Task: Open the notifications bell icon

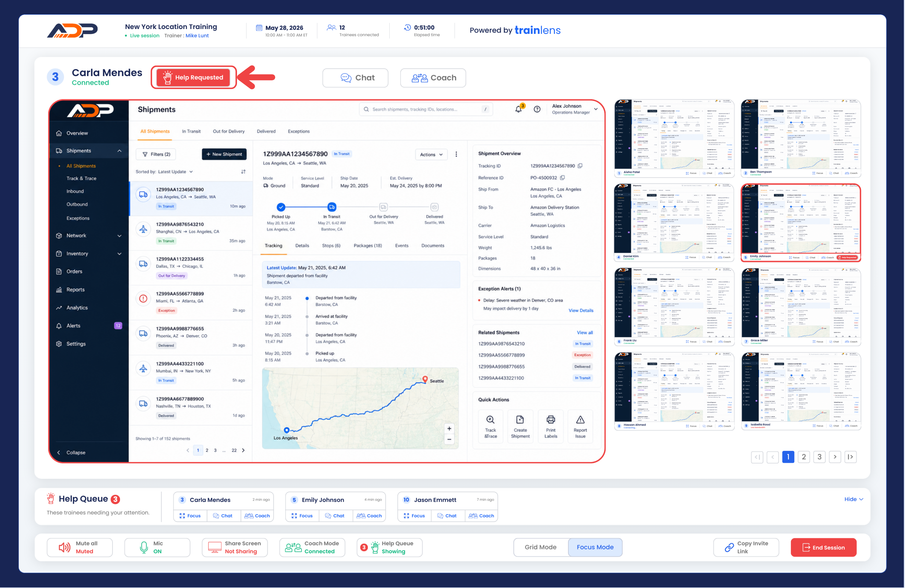Action: point(519,109)
